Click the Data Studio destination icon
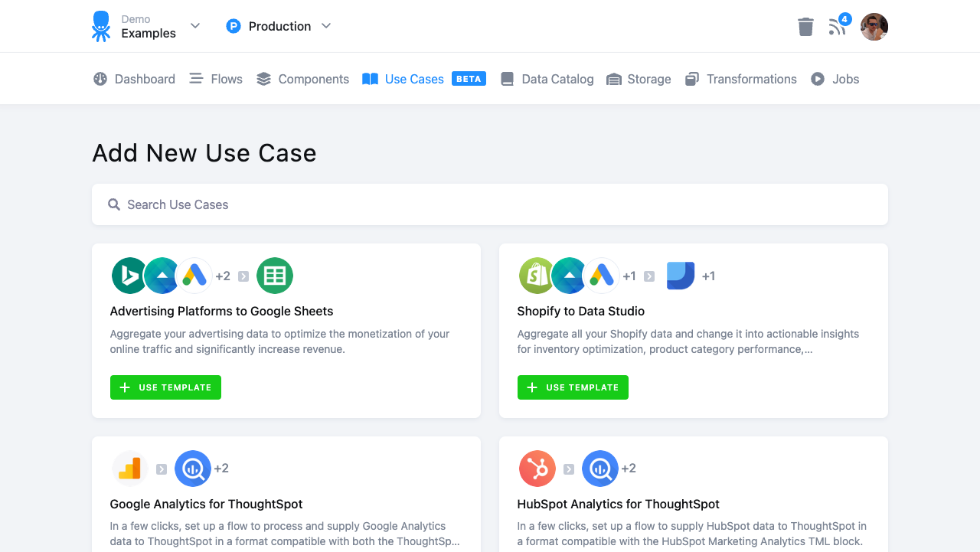The width and height of the screenshot is (980, 552). tap(681, 276)
